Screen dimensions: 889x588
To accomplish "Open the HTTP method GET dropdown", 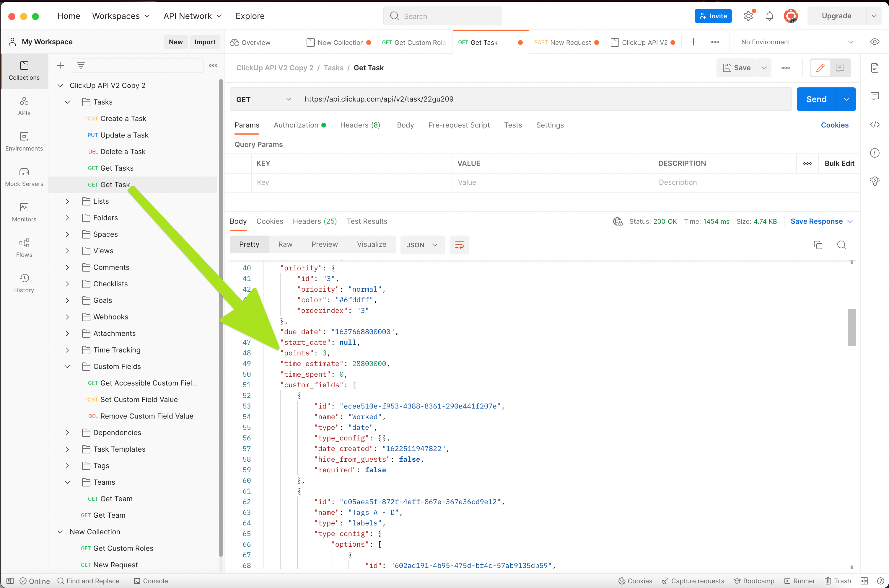I will [x=264, y=99].
